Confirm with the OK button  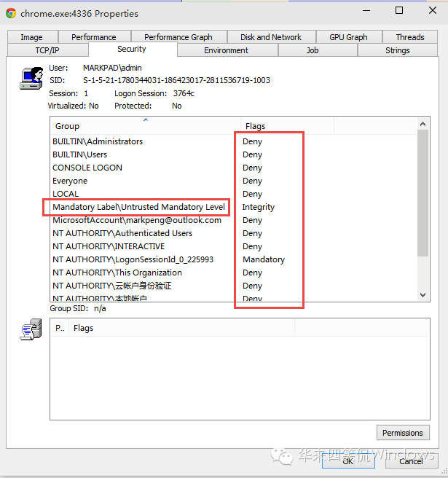348,461
